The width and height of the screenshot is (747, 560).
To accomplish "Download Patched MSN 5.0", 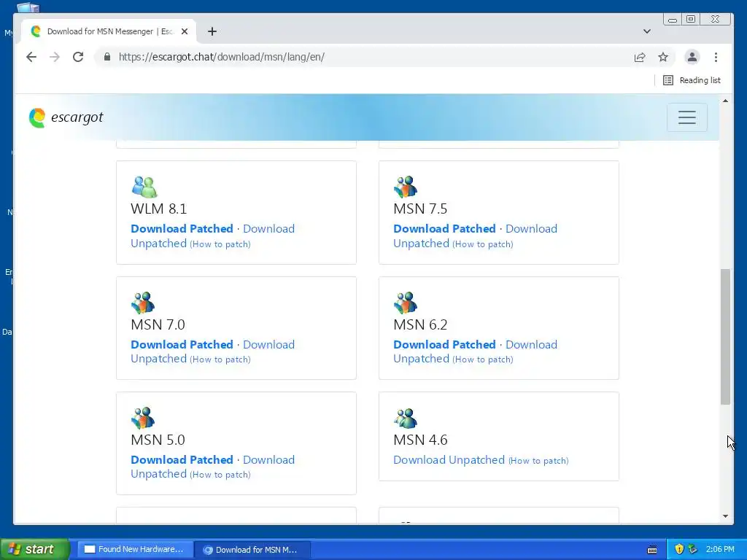I will coord(182,459).
